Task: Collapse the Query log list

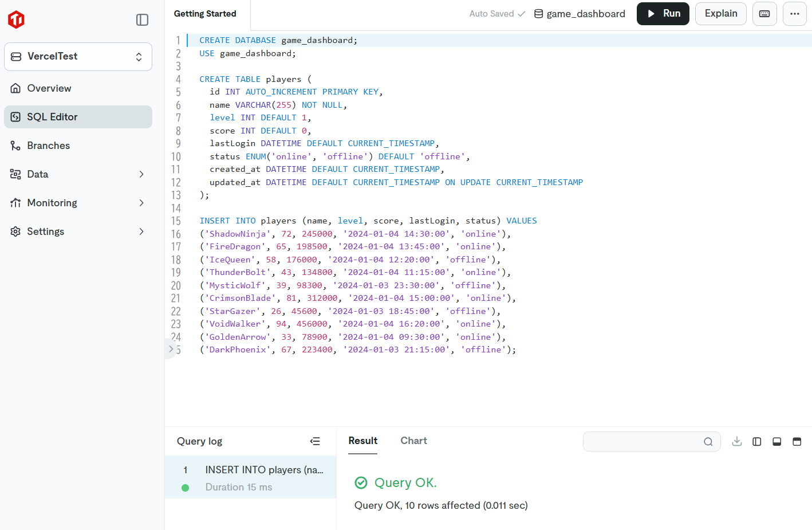Action: click(315, 441)
